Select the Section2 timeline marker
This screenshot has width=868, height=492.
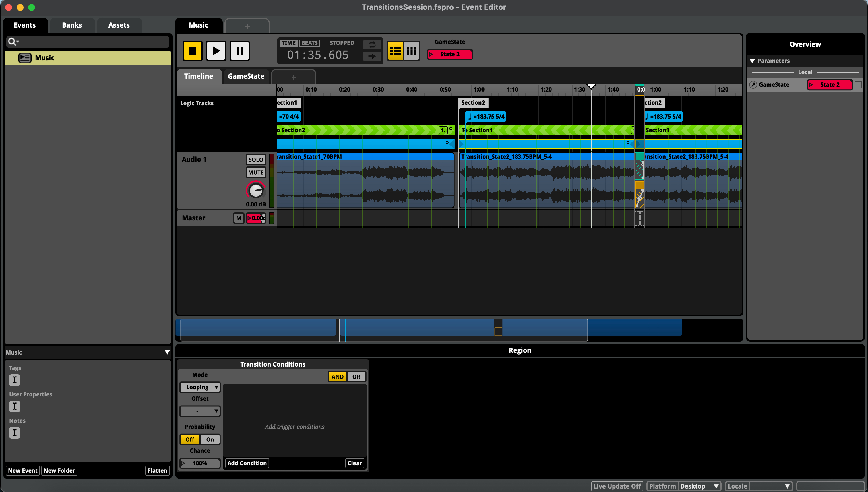coord(473,103)
